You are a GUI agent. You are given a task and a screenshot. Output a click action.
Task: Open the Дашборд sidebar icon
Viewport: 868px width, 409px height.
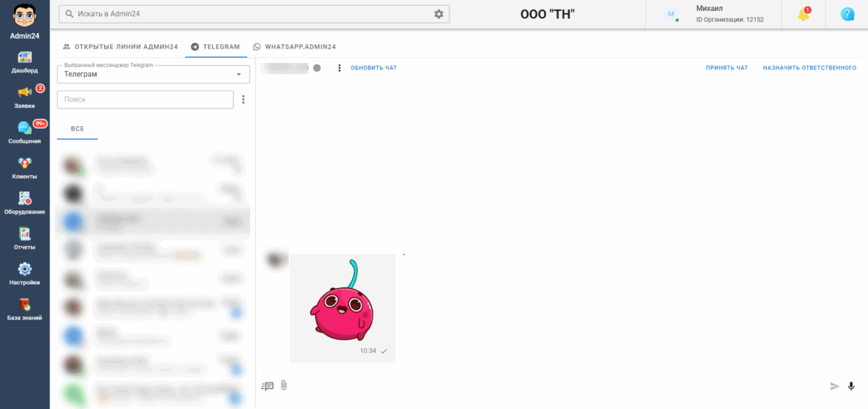[x=24, y=58]
